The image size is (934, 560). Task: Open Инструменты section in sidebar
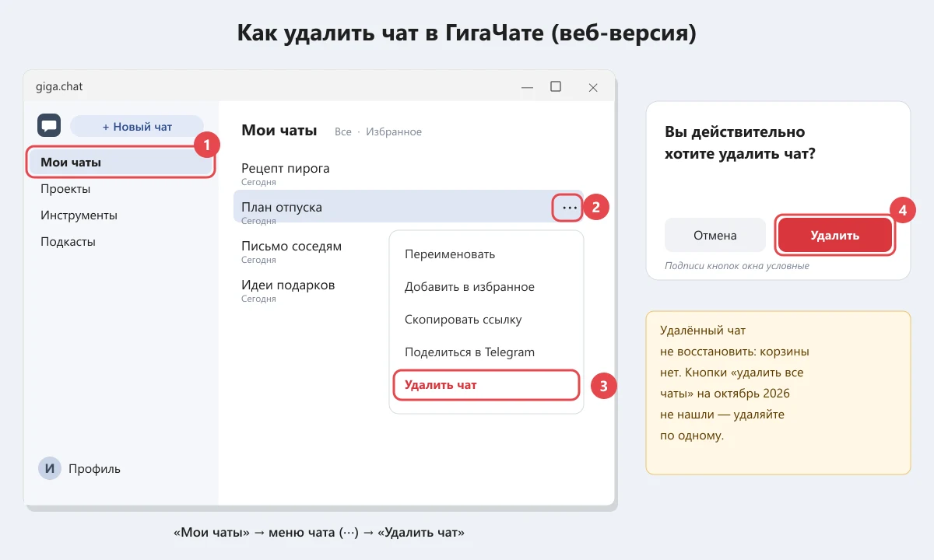click(79, 215)
